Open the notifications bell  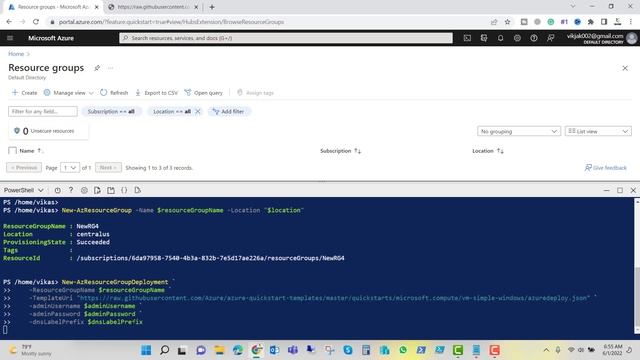[500, 38]
